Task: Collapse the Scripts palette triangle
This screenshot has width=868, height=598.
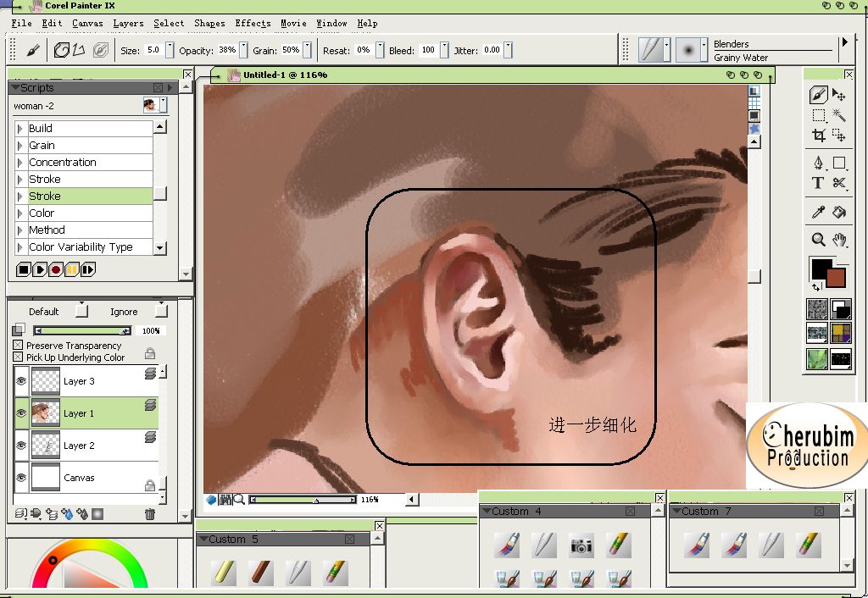Action: pos(15,87)
